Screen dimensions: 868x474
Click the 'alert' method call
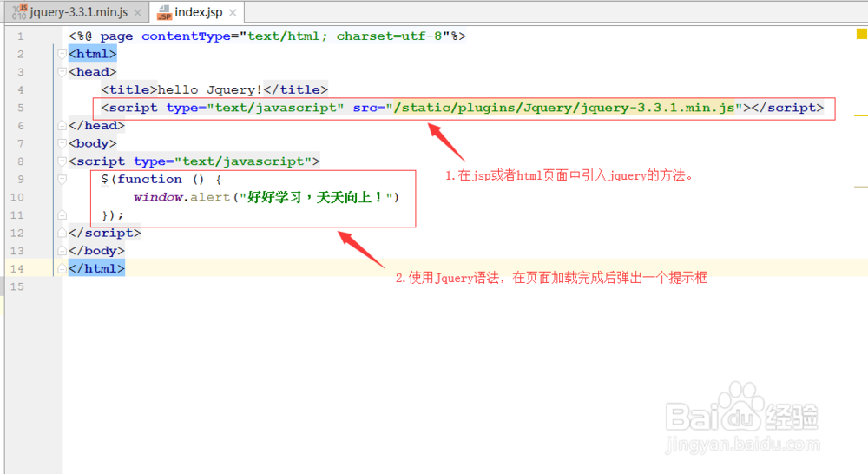(x=210, y=197)
